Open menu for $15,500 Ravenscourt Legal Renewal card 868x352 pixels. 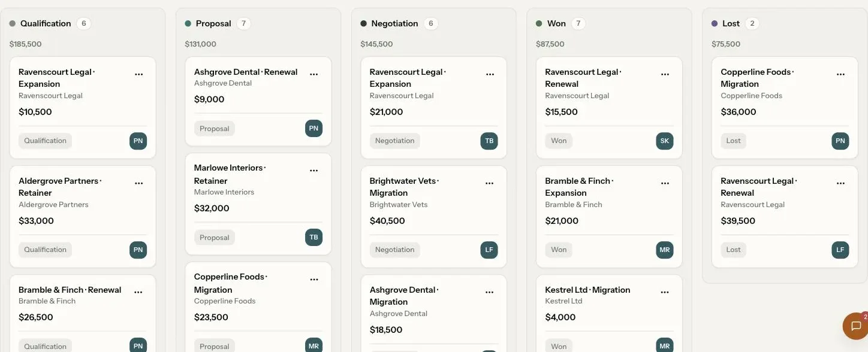(665, 74)
